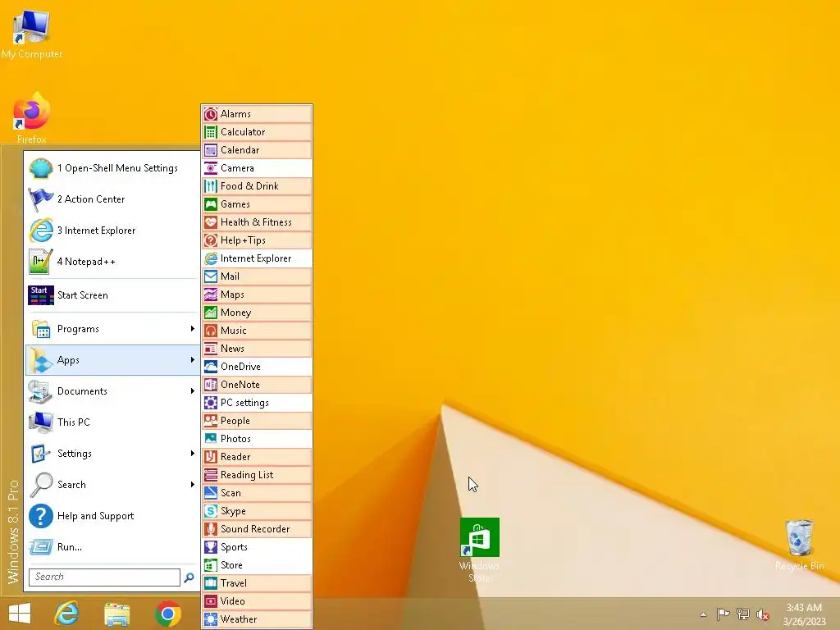Open the Reader app
Image resolution: width=840 pixels, height=630 pixels.
(x=257, y=456)
